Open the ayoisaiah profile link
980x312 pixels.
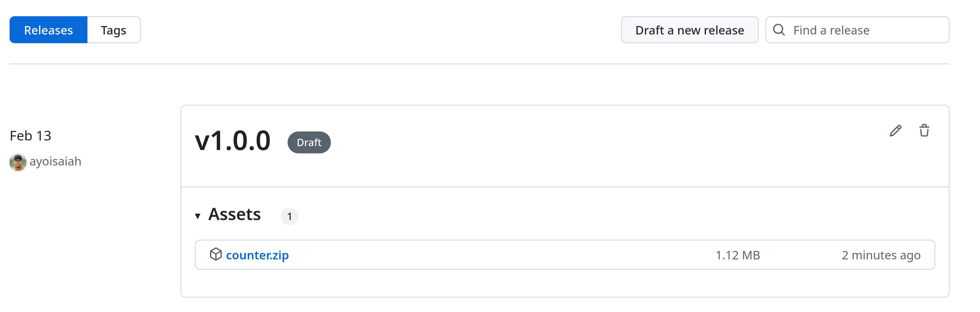[x=56, y=161]
